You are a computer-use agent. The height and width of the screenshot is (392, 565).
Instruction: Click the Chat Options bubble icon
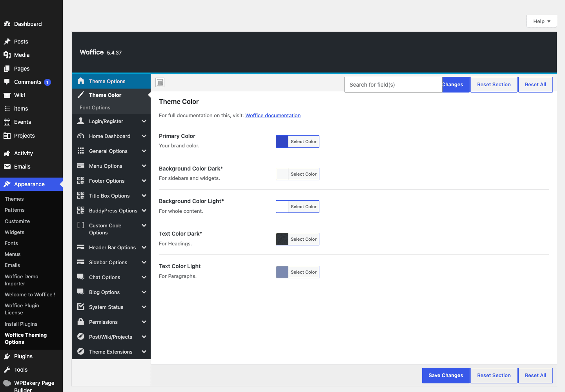tap(81, 277)
